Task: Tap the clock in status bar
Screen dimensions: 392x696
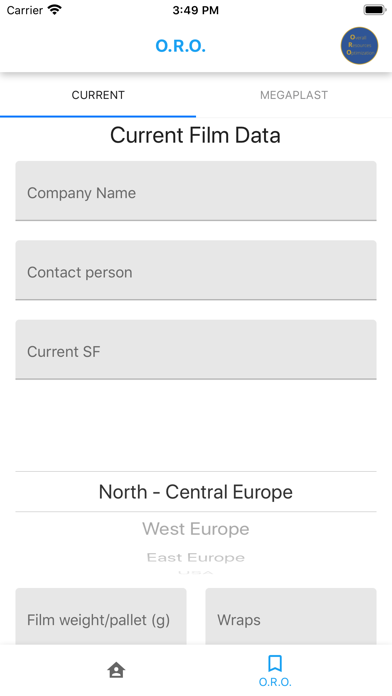Action: coord(195,10)
